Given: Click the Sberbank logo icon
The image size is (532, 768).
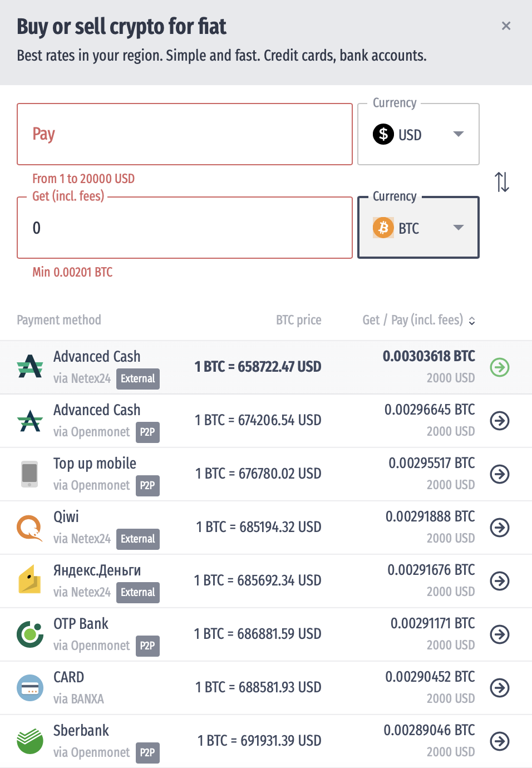Looking at the screenshot, I should point(30,741).
